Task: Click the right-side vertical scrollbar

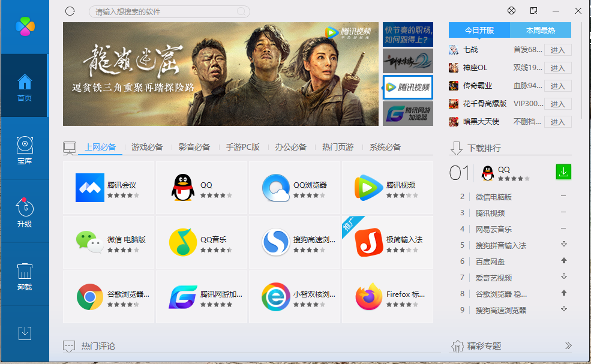Action: [x=582, y=71]
